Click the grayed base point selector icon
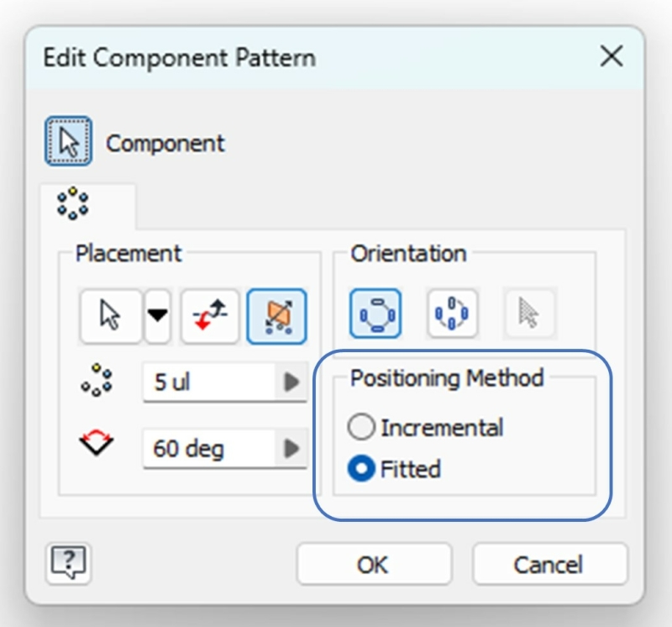This screenshot has height=627, width=672. (529, 313)
